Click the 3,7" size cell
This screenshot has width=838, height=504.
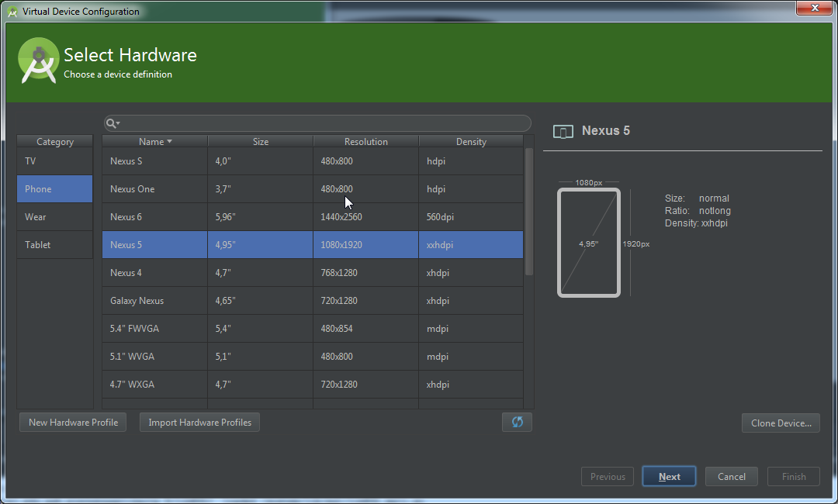pyautogui.click(x=260, y=189)
